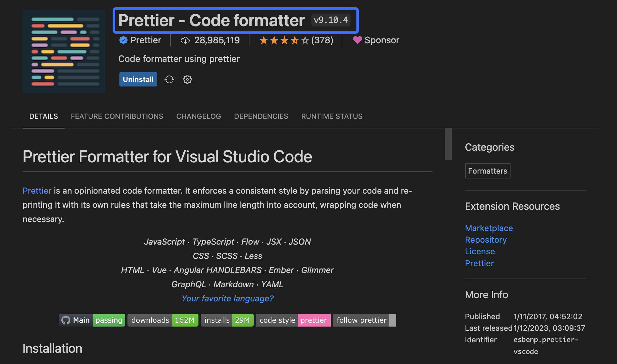Screen dimensions: 617x364
Task: Open the Sponsor link
Action: 382,40
